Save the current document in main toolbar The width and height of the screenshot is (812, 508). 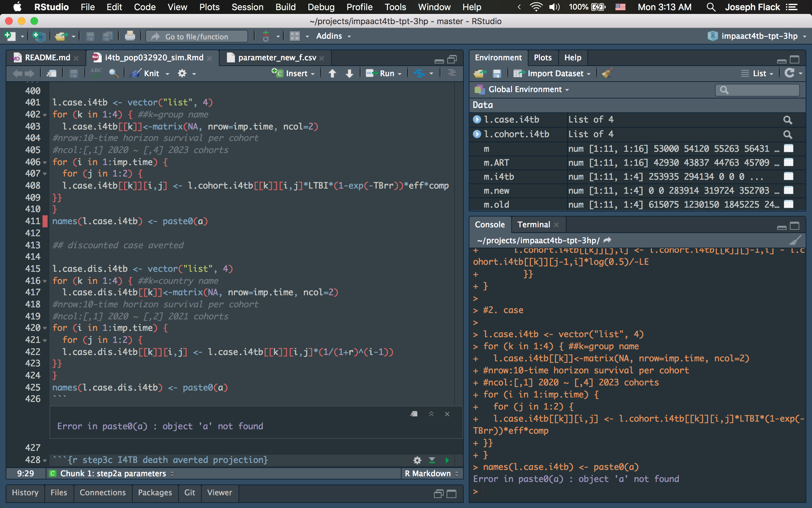(x=90, y=36)
